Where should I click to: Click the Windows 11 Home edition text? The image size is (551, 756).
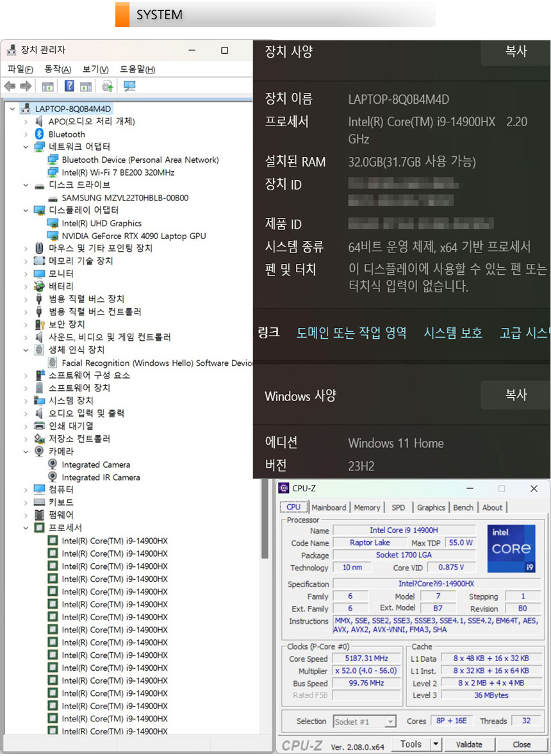[396, 443]
